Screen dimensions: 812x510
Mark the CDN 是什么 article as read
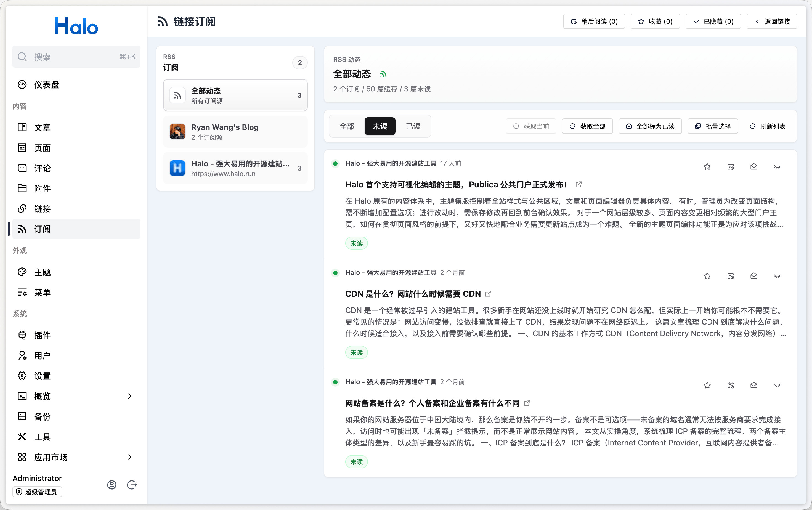tap(754, 276)
